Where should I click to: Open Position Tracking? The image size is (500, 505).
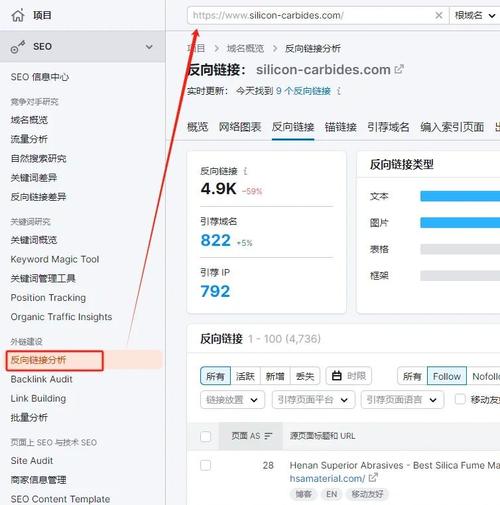pos(48,297)
